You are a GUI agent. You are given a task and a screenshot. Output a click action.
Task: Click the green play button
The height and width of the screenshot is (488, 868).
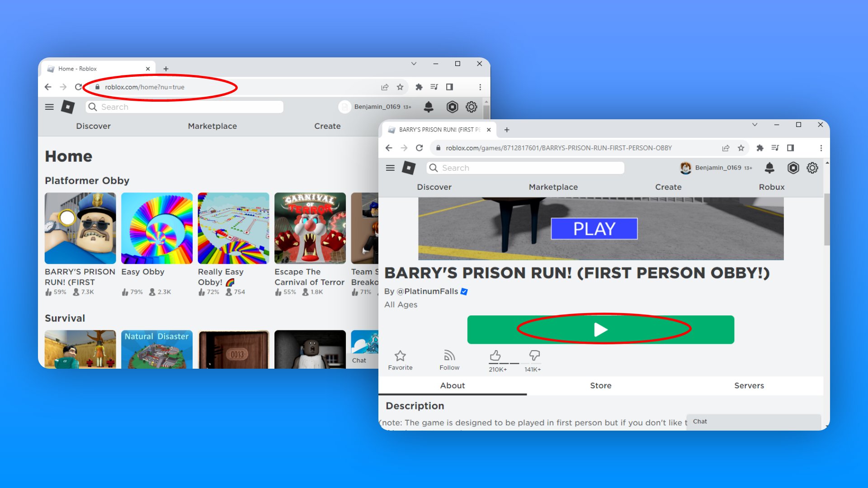601,330
